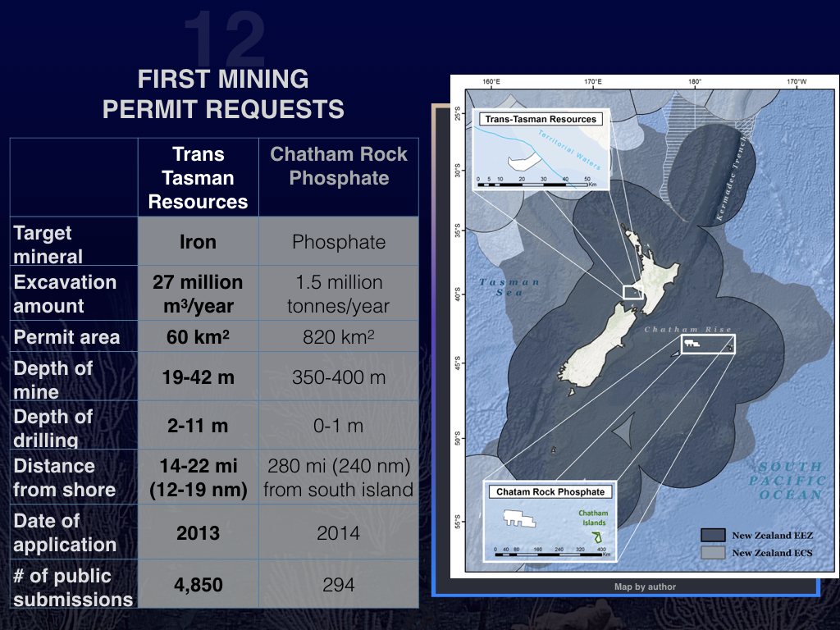Select the slide title First Mining Permit Requests
This screenshot has width=840, height=630.
223,94
